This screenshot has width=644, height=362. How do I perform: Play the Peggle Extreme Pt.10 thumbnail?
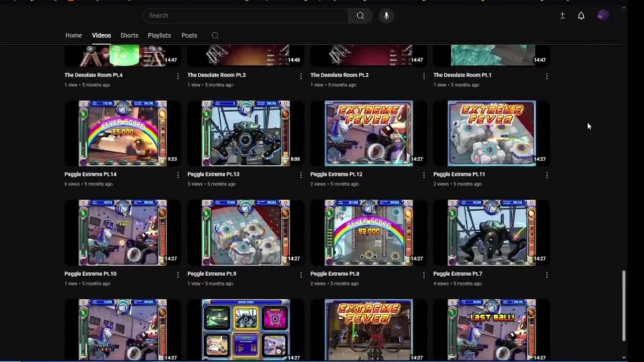(x=123, y=233)
